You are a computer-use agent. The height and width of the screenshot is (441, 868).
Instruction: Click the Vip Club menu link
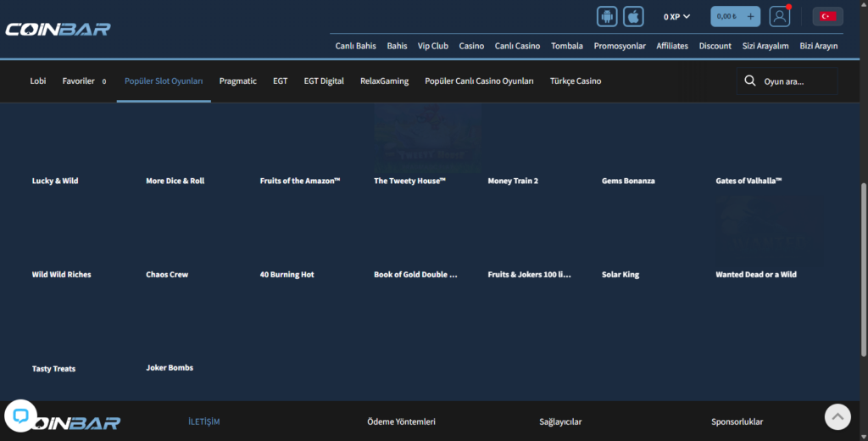[x=433, y=46]
